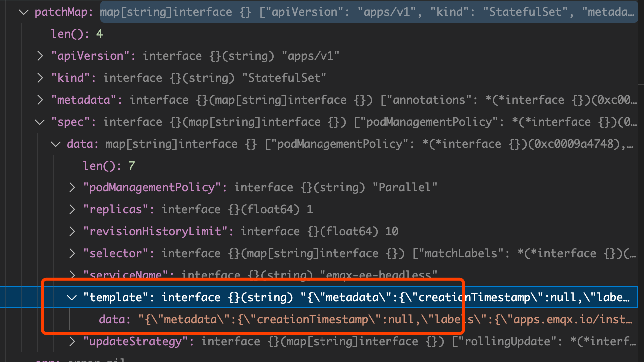Collapse the data map under spec
Screen dimensions: 644x362
pos(56,144)
